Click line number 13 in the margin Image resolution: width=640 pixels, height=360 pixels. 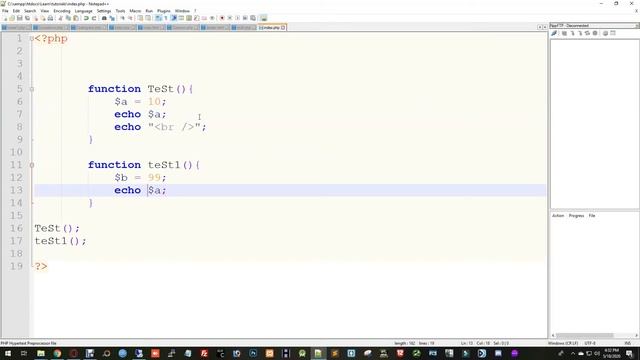pos(16,190)
